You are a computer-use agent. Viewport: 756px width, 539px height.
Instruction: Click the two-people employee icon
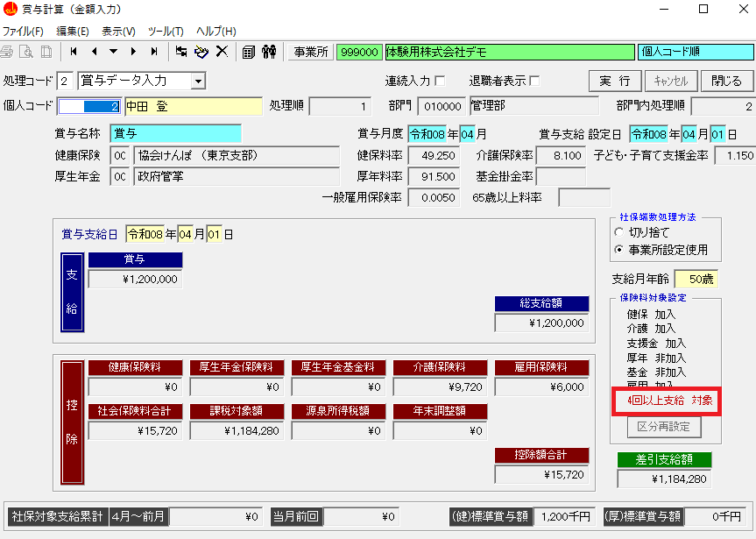click(x=269, y=52)
